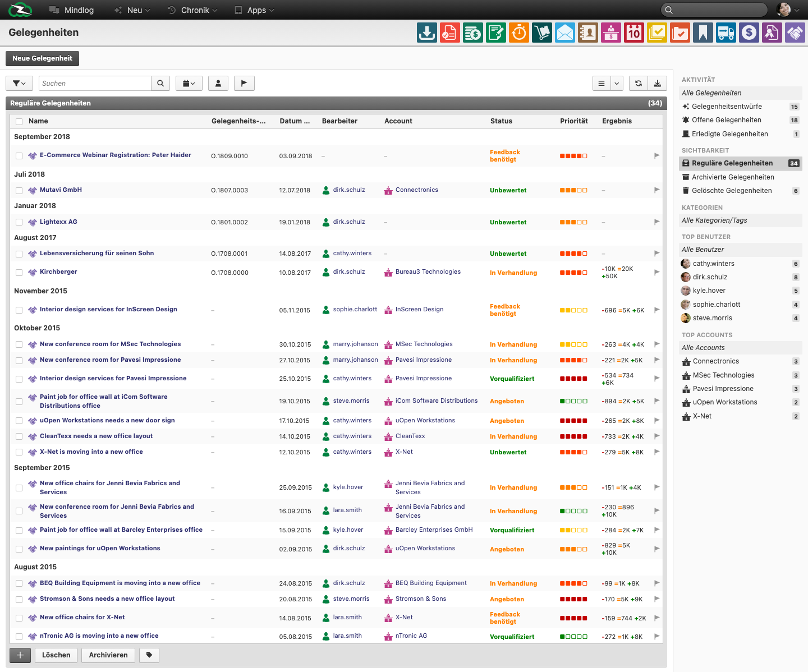Click the global search field in top bar
This screenshot has width=808, height=672.
(x=714, y=10)
